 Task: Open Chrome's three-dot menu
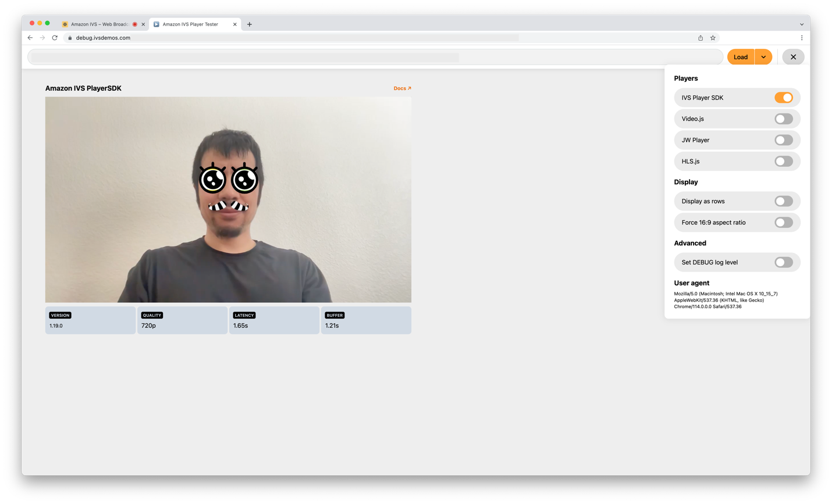[x=802, y=37]
